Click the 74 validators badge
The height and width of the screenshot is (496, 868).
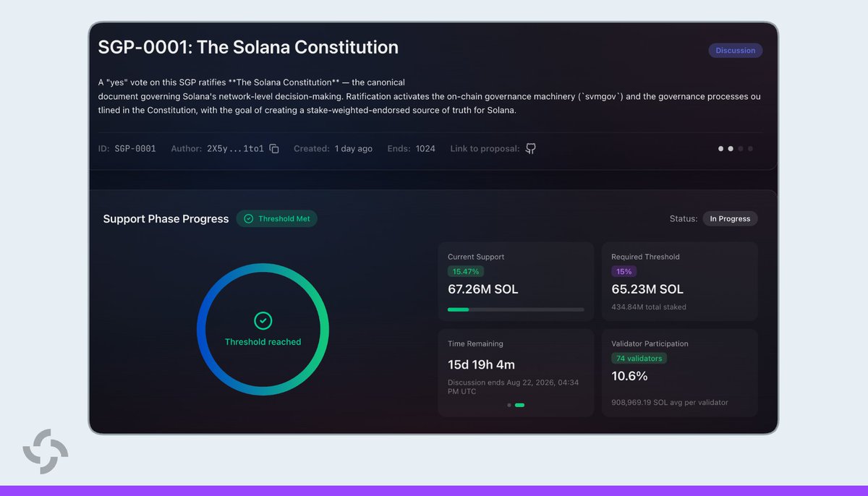639,359
